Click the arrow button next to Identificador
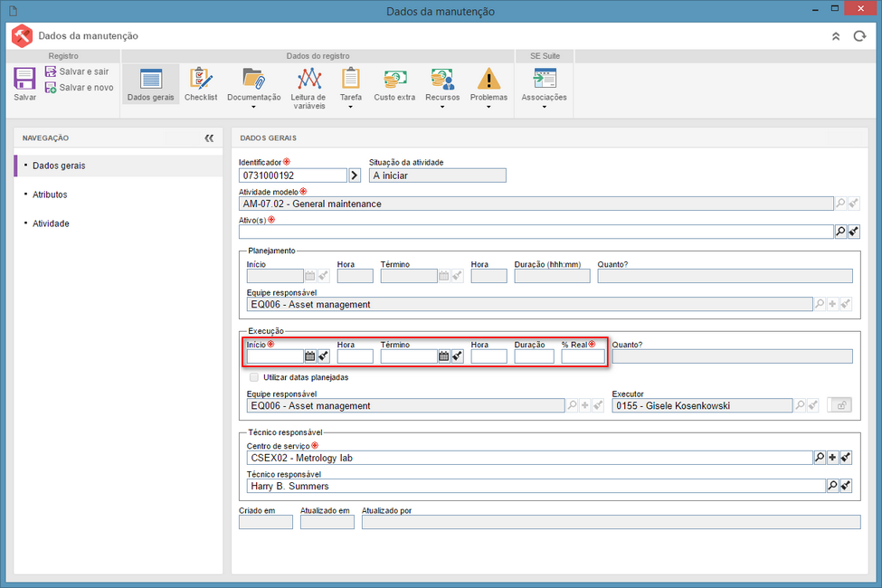Screen dimensions: 882x588 click(x=355, y=175)
